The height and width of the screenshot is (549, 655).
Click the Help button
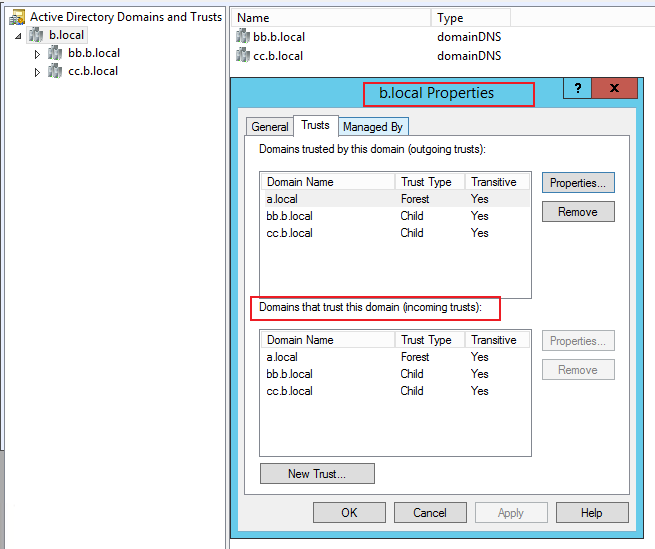coord(592,513)
